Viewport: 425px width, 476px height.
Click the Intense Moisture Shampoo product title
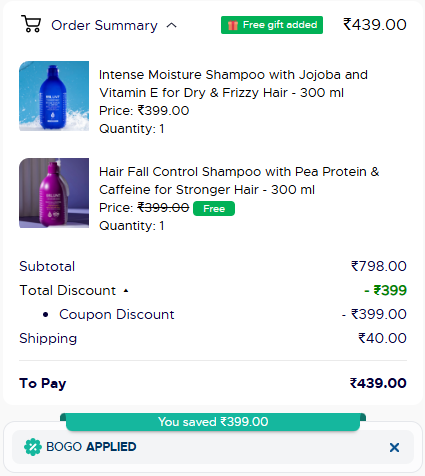pos(233,84)
